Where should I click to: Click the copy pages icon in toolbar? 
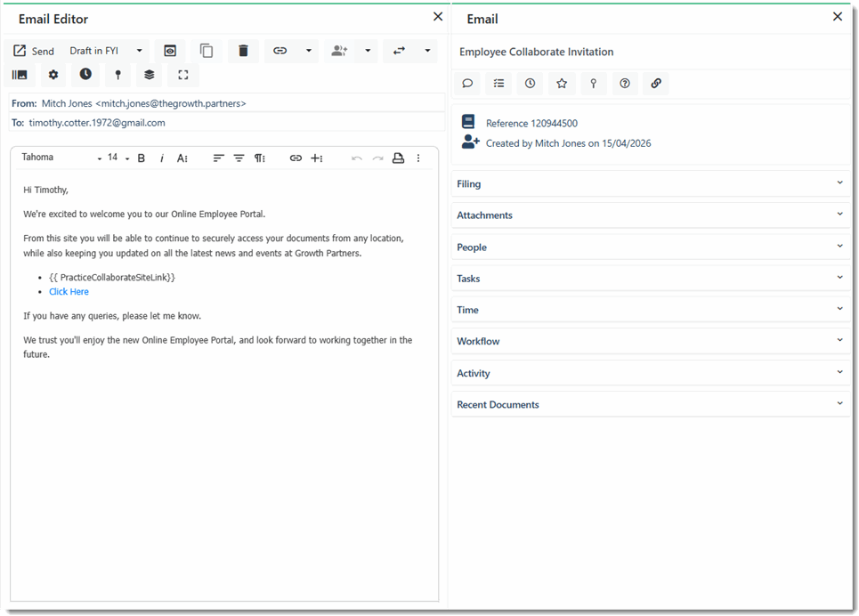click(207, 51)
